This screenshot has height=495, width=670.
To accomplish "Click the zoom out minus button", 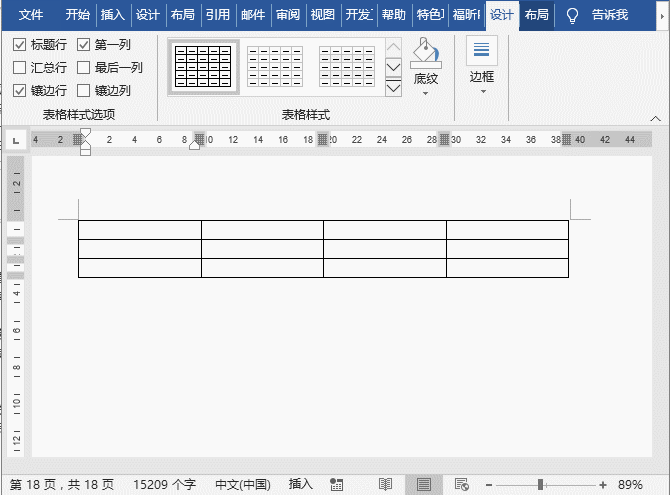I will coord(489,485).
